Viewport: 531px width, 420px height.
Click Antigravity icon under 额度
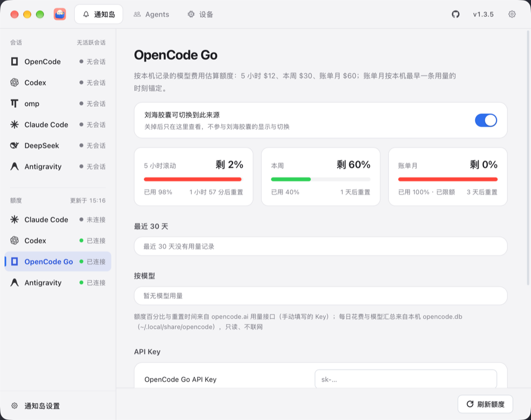click(14, 282)
